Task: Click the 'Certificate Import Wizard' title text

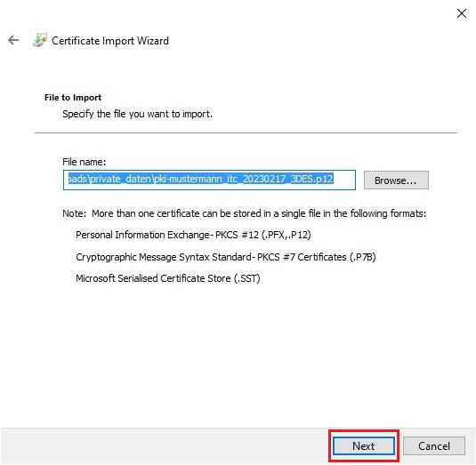Action: coord(110,41)
